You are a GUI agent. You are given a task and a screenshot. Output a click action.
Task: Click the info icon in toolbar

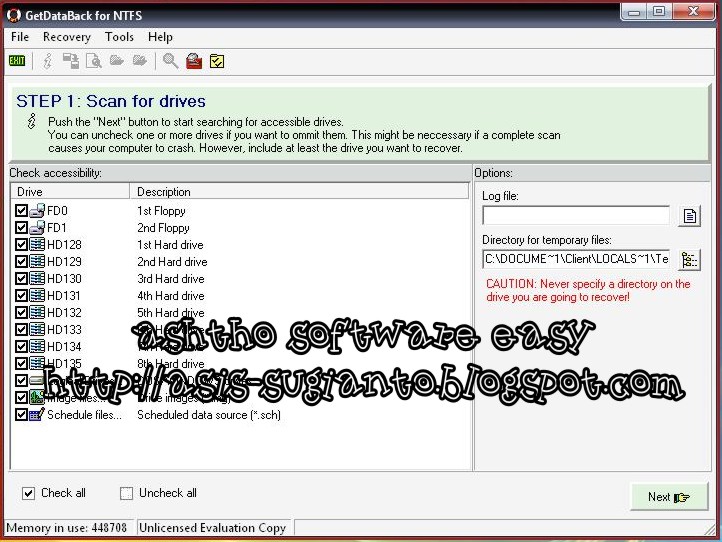47,61
